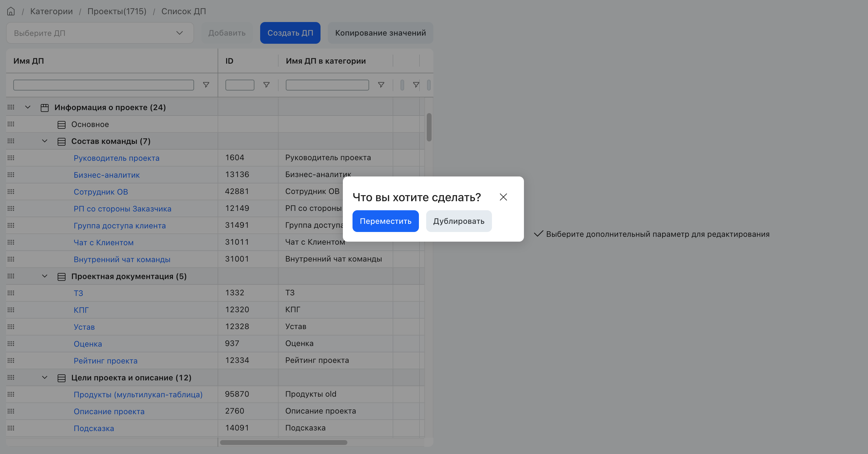
Task: Open Бизнес-аналитик link
Action: click(107, 175)
